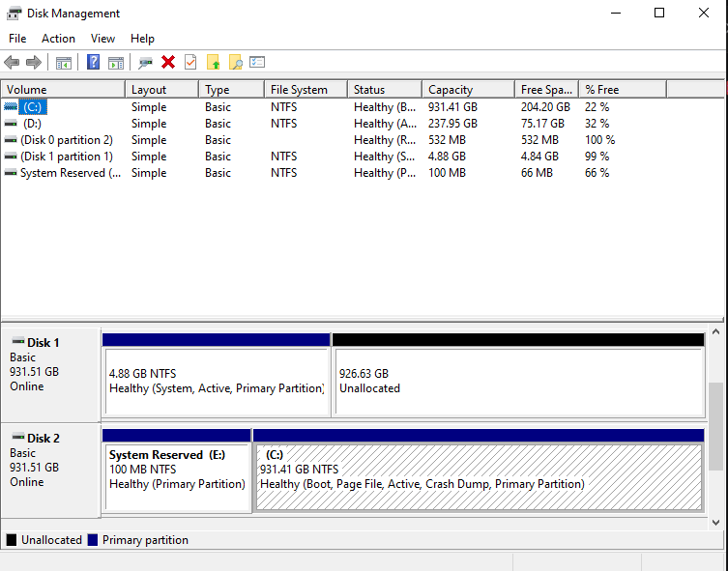Image resolution: width=728 pixels, height=571 pixels.
Task: Sort by the Status column header
Action: click(385, 90)
